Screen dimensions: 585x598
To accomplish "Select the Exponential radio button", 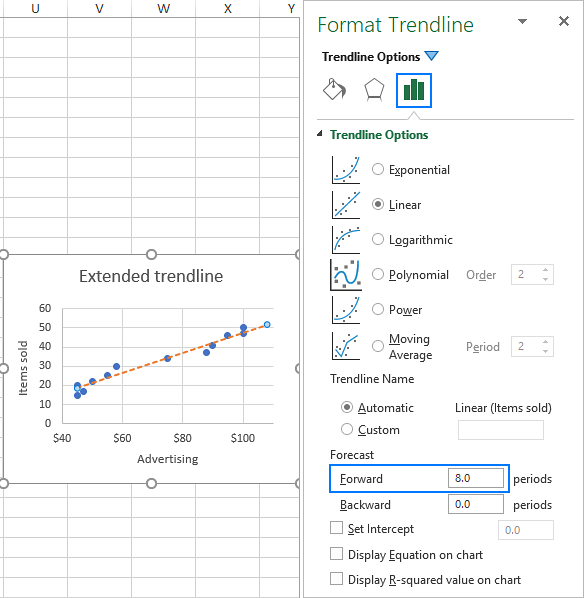I will pyautogui.click(x=378, y=169).
